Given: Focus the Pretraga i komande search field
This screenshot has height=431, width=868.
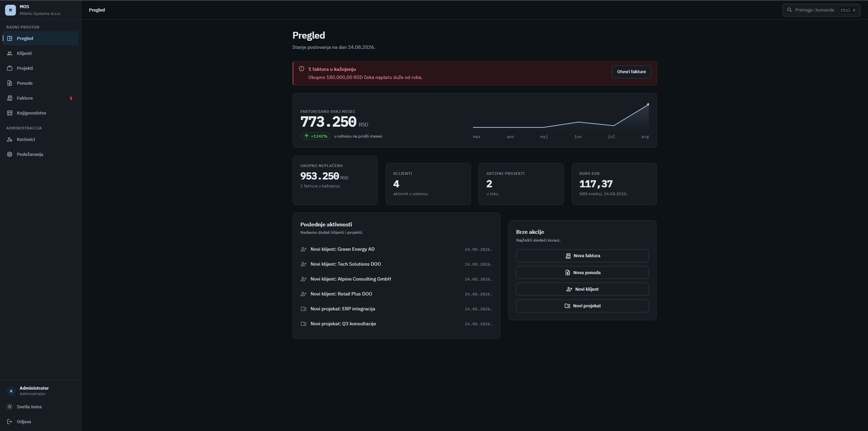Looking at the screenshot, I should [x=821, y=10].
